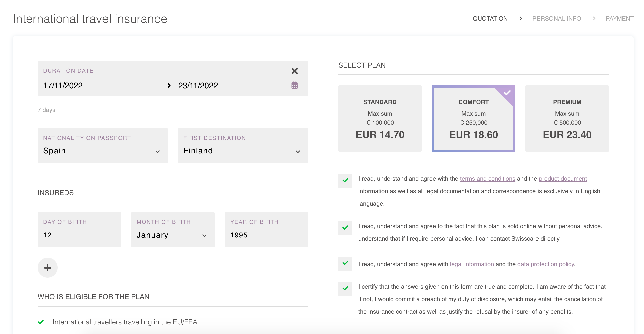The height and width of the screenshot is (334, 644).
Task: Click the Year of Birth input field
Action: 266,235
